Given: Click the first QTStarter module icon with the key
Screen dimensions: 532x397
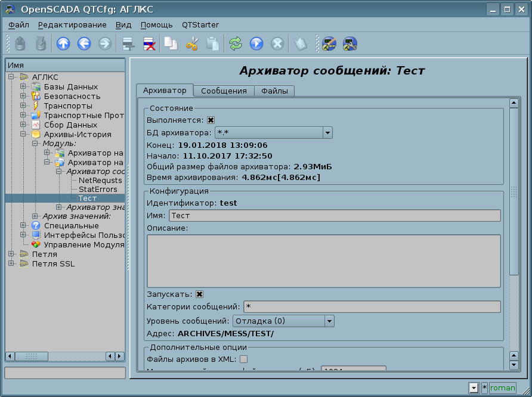Looking at the screenshot, I should (x=329, y=44).
